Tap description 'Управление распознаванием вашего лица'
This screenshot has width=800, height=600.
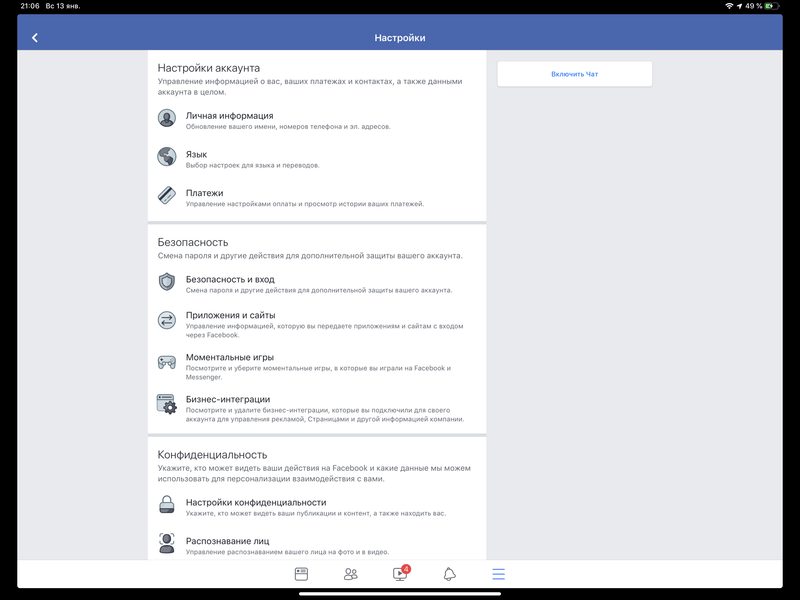(x=287, y=552)
